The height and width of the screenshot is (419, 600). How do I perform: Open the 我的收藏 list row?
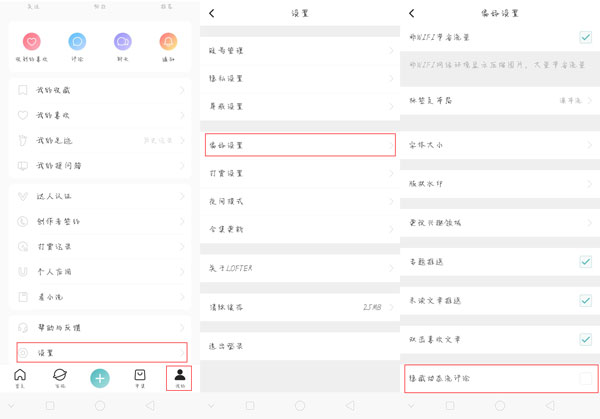coord(100,91)
